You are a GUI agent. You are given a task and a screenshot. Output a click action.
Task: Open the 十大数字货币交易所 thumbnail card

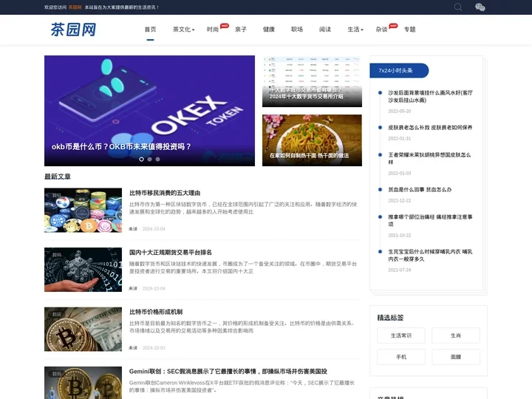point(312,81)
